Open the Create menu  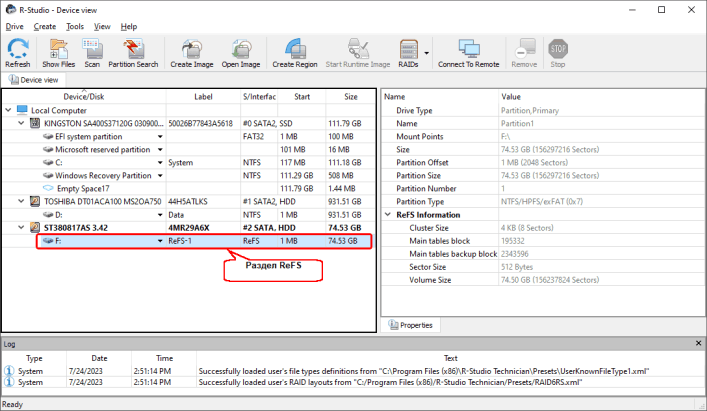45,27
